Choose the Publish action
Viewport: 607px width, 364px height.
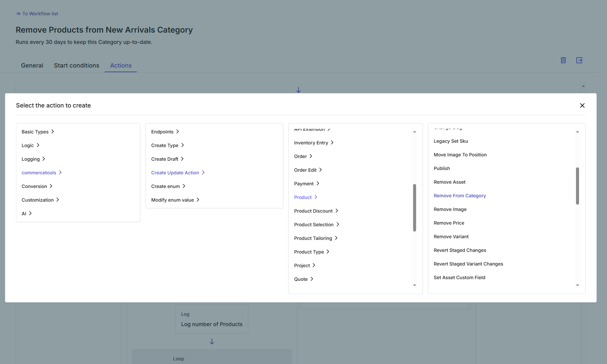pos(442,168)
